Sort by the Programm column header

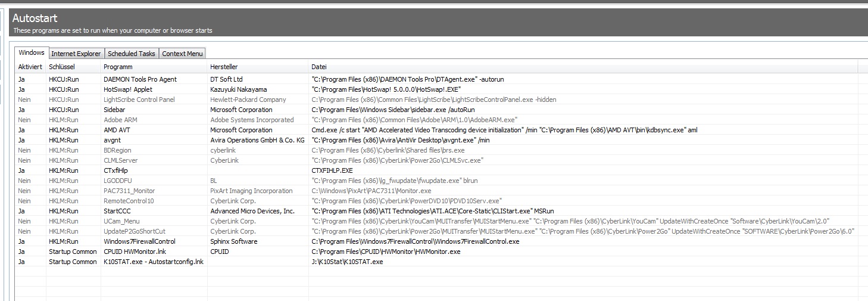click(154, 67)
